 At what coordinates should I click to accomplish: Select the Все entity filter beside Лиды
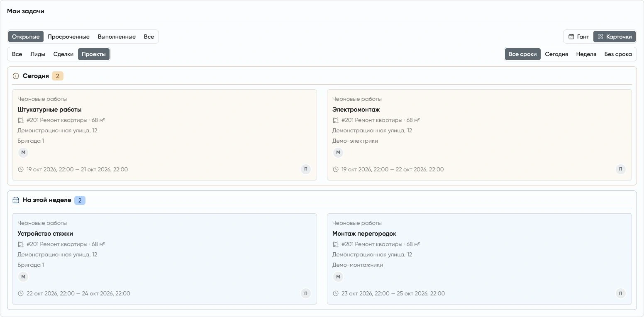click(17, 54)
